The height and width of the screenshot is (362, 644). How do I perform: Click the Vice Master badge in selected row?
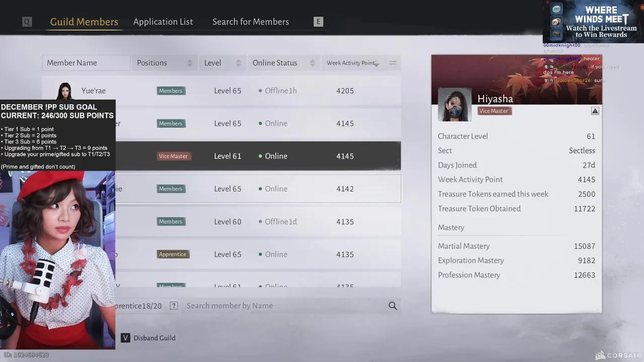(x=173, y=156)
